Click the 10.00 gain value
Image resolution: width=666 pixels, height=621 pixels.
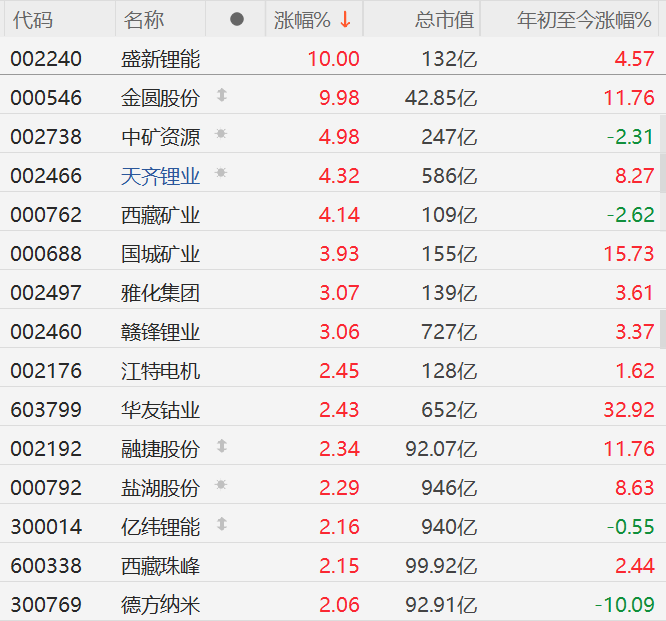tap(333, 59)
